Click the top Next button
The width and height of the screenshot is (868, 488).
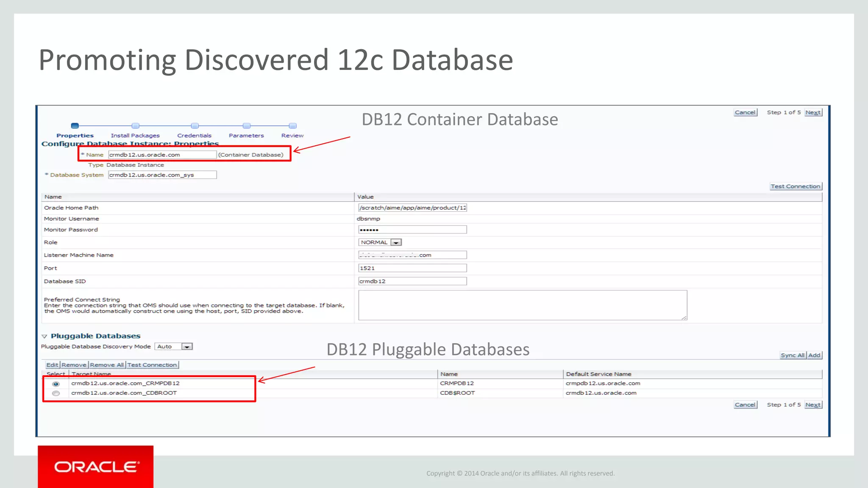(813, 112)
